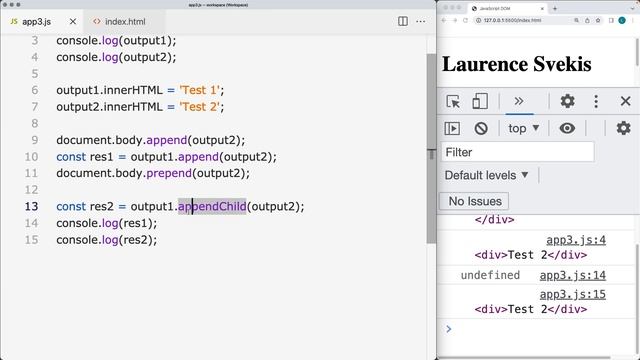Viewport: 640px width, 360px height.
Task: Click the Laurence Svekis page heading
Action: 516,64
